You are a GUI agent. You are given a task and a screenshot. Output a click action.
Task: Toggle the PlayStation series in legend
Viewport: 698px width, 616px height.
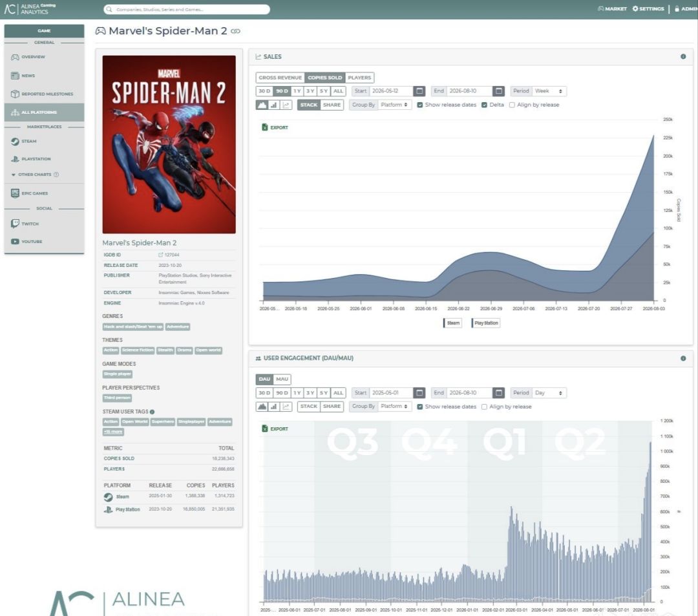pos(485,323)
